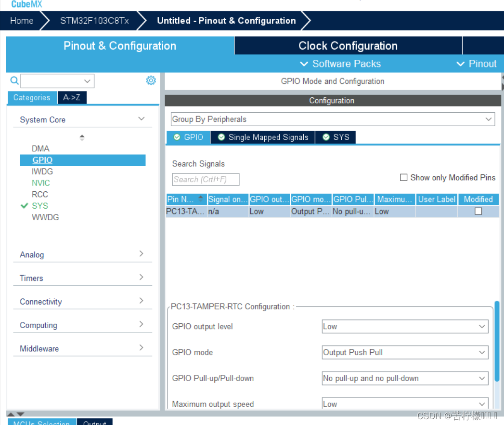Click STM32F103C8Tx breadcrumb
Image resolution: width=504 pixels, height=425 pixels.
94,21
